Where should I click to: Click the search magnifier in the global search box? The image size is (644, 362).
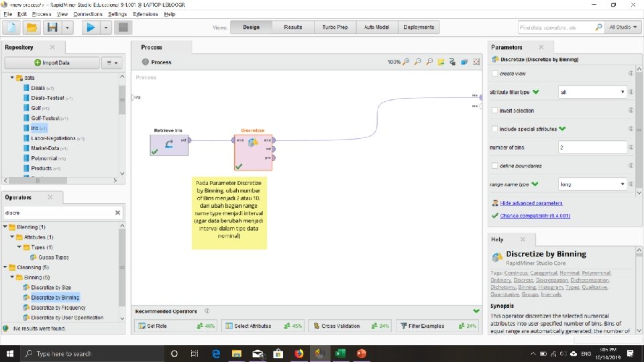coord(599,27)
